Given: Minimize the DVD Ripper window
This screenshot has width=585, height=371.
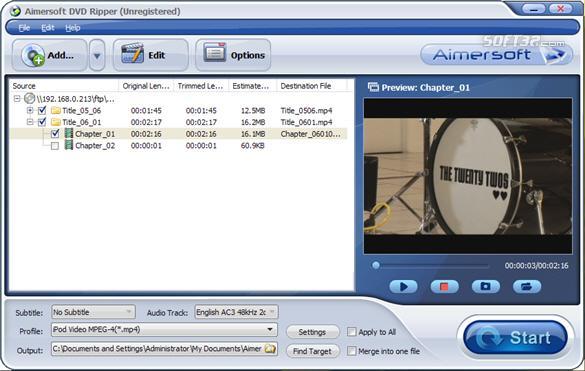Looking at the screenshot, I should [x=533, y=8].
